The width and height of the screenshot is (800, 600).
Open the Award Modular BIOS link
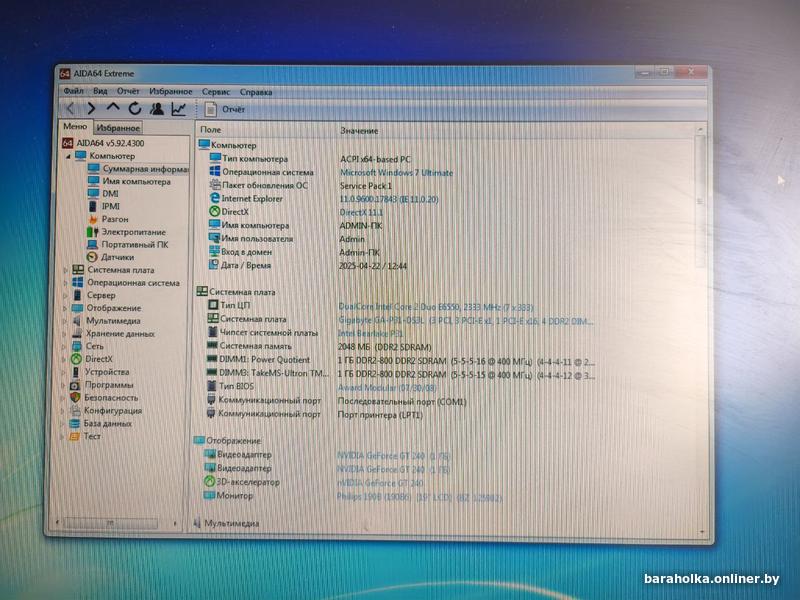click(x=387, y=388)
